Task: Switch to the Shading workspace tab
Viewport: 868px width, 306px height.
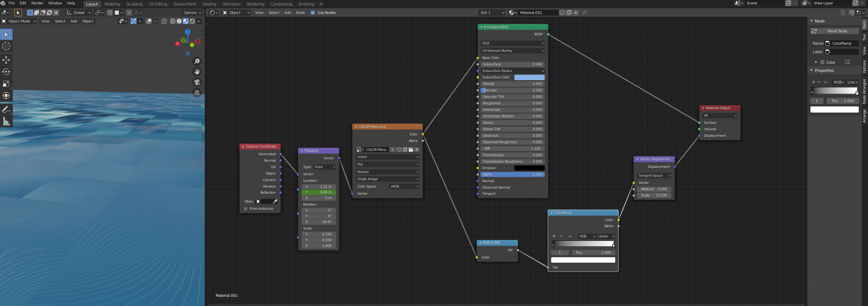Action: (x=209, y=4)
